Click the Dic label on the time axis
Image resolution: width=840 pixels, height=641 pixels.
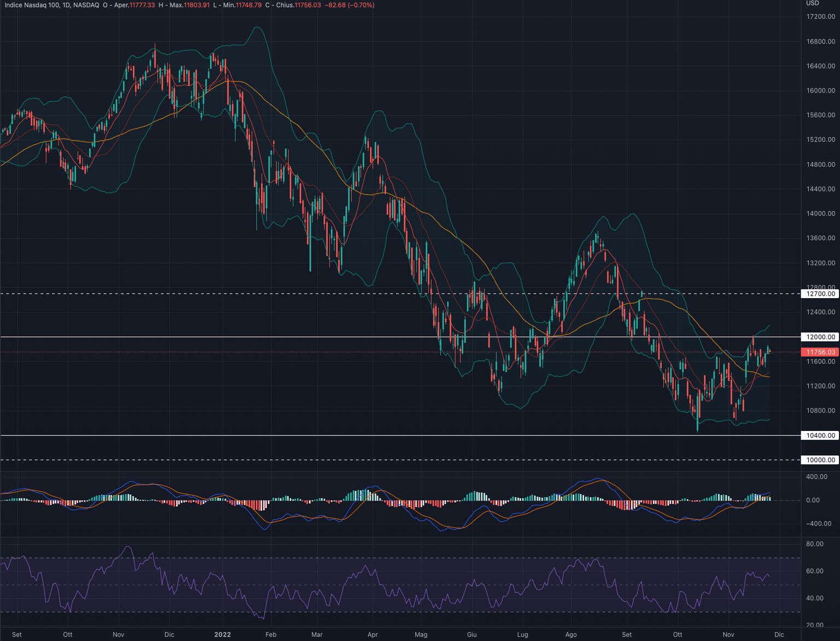pyautogui.click(x=779, y=635)
